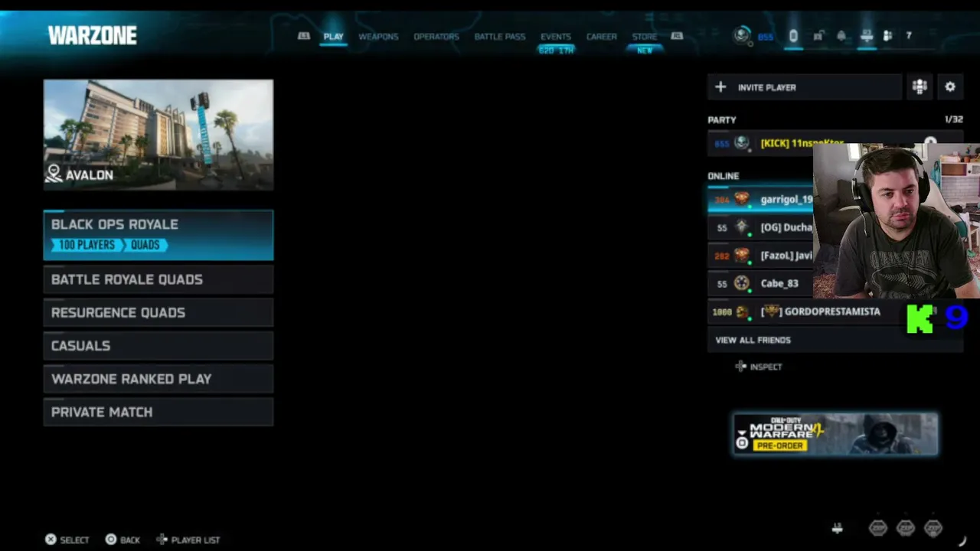Viewport: 980px width, 551px height.
Task: Open the Battle Pass tab
Action: pos(500,37)
